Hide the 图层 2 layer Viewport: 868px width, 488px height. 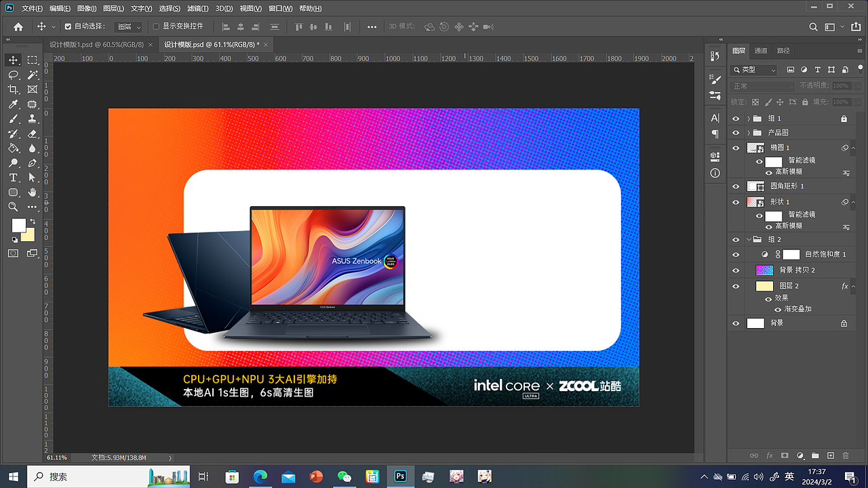coord(736,286)
